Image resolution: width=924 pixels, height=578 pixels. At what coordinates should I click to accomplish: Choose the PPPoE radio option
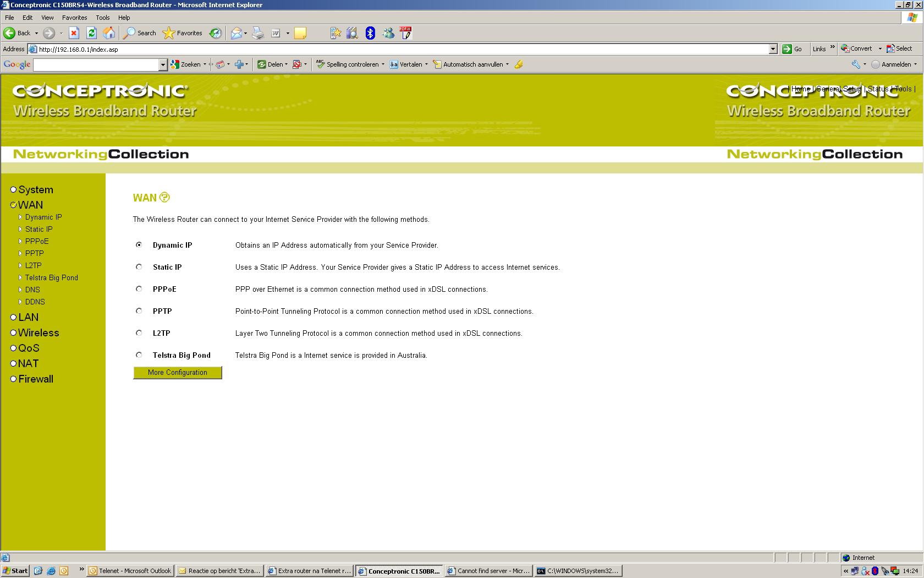click(139, 289)
